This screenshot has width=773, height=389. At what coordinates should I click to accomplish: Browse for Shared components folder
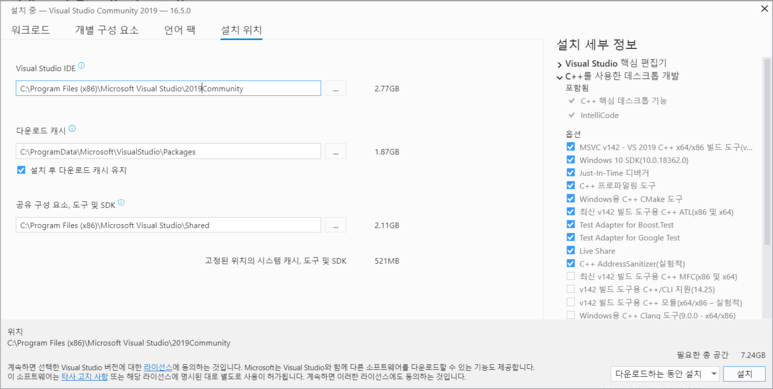click(x=335, y=225)
